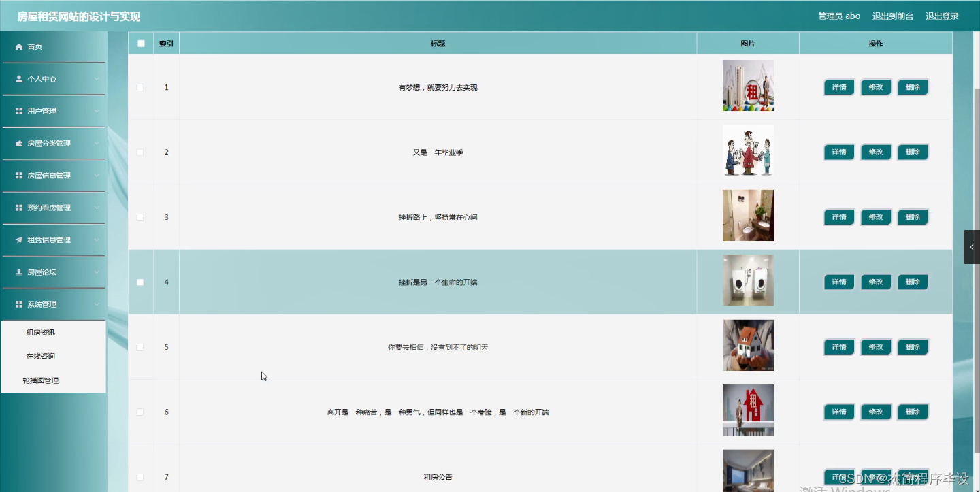Select the person icon next to 房屋论坛
The width and height of the screenshot is (980, 492).
pyautogui.click(x=18, y=272)
